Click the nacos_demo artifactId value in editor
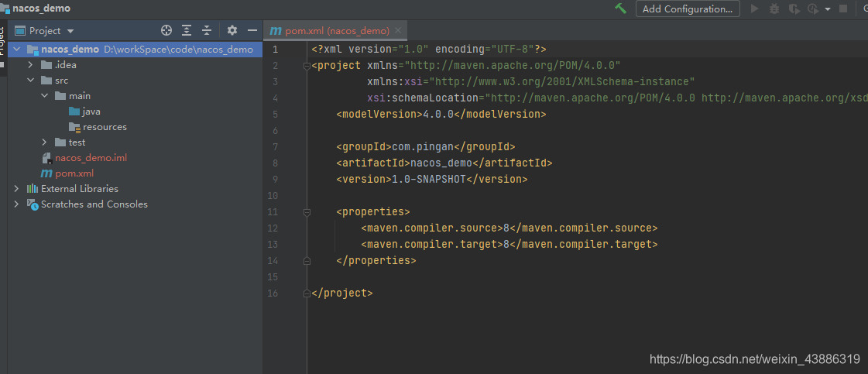The image size is (868, 374). point(441,163)
